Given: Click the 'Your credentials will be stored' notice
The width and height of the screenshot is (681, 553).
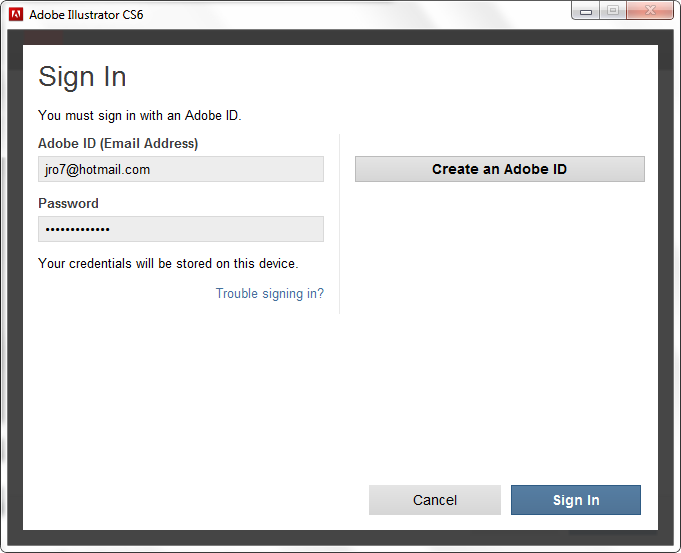Looking at the screenshot, I should (x=168, y=264).
